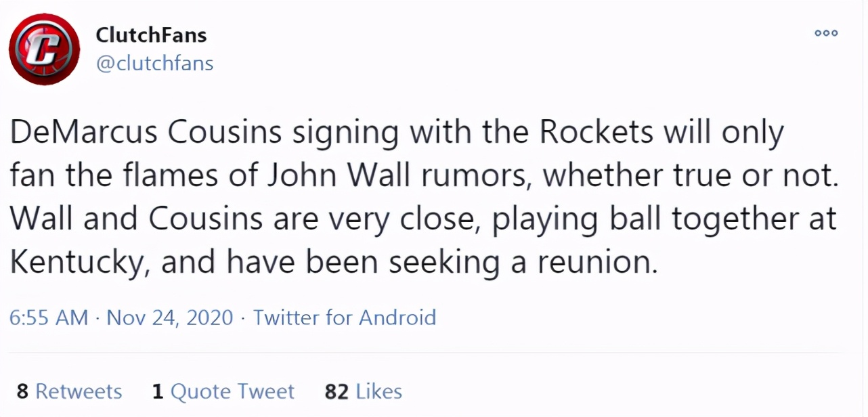
Task: View the 8 Retweets list
Action: tap(69, 391)
